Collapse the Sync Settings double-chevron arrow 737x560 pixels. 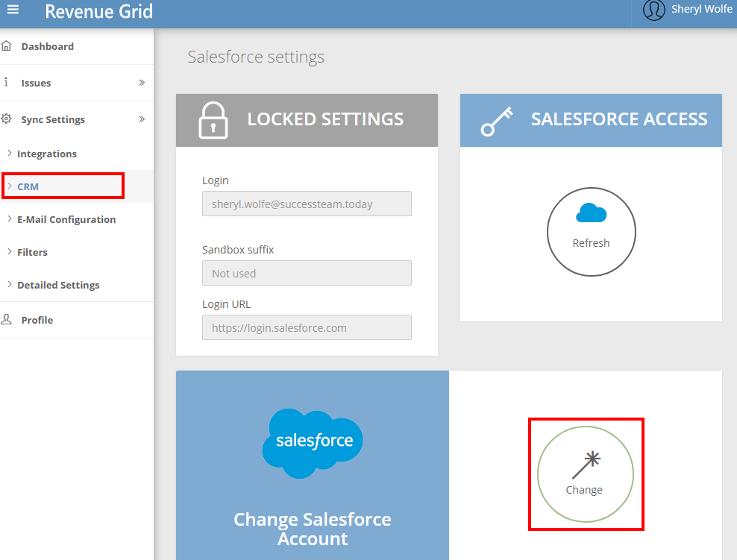pyautogui.click(x=142, y=119)
